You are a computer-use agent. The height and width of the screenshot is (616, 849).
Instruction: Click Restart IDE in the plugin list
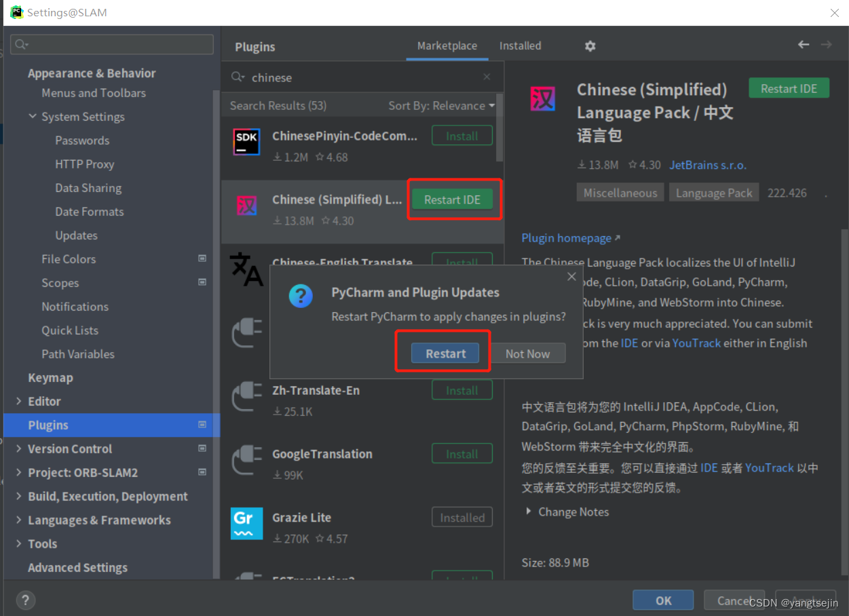click(453, 199)
